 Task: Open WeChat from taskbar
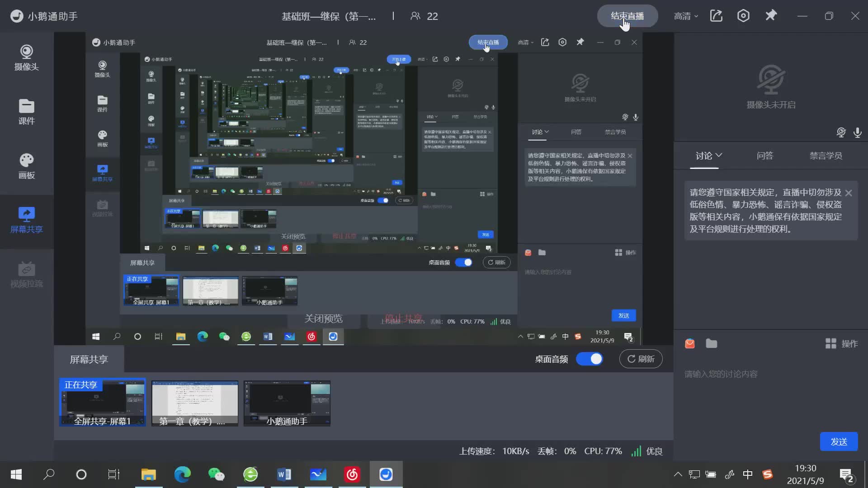tap(216, 474)
